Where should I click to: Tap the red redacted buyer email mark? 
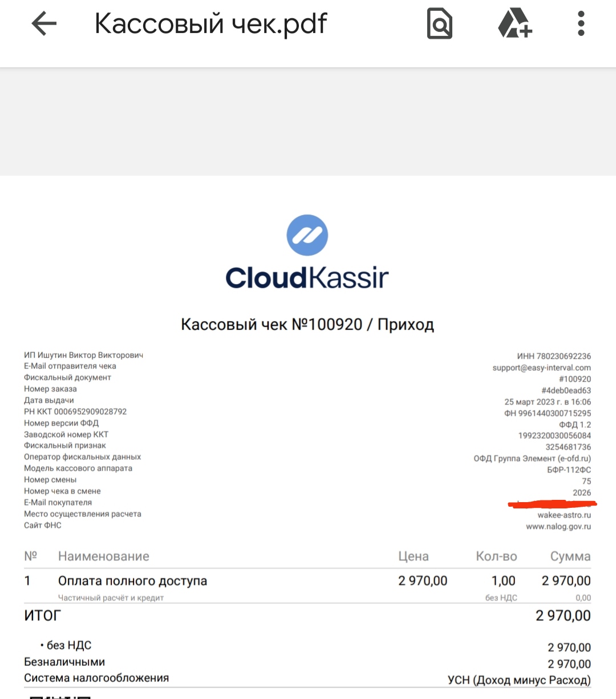click(552, 504)
